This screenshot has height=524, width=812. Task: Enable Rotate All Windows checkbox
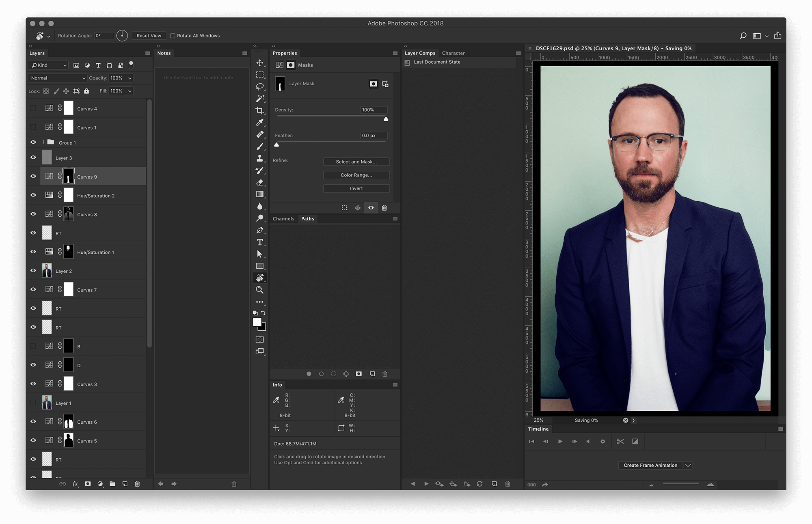pyautogui.click(x=173, y=36)
